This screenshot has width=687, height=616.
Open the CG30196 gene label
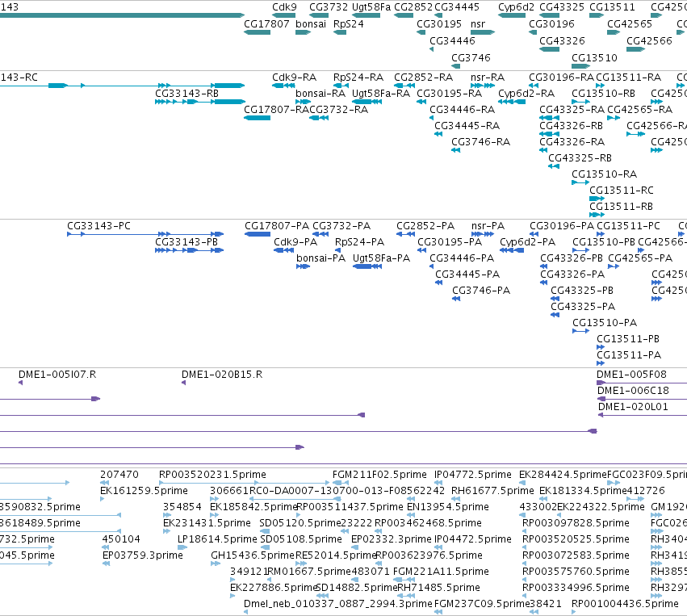(551, 24)
